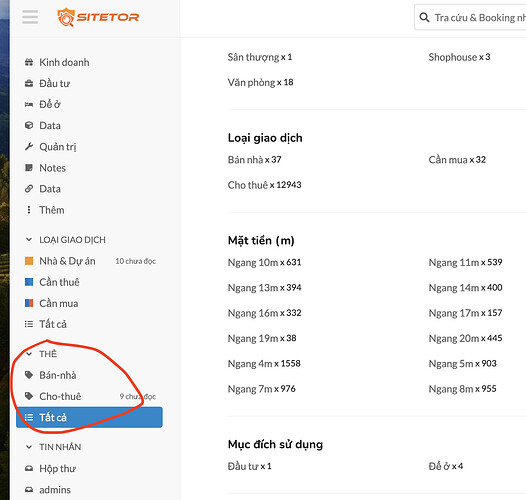Image resolution: width=526 pixels, height=500 pixels.
Task: Click the Văn phòng x 18 filter
Action: click(260, 82)
